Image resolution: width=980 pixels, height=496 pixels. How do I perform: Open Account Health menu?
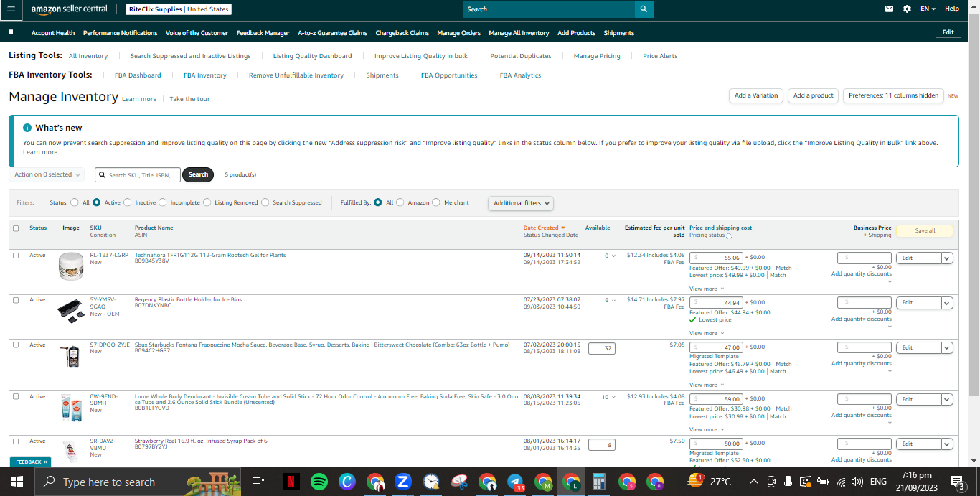pos(53,33)
